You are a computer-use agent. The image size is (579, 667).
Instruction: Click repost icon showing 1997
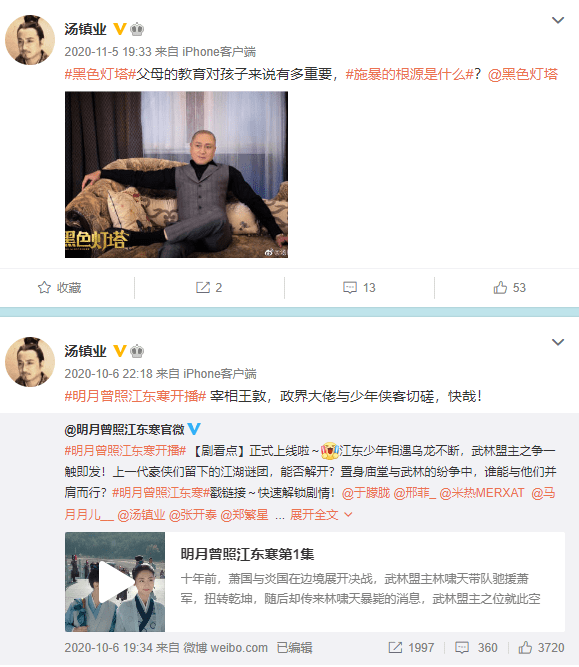point(395,647)
